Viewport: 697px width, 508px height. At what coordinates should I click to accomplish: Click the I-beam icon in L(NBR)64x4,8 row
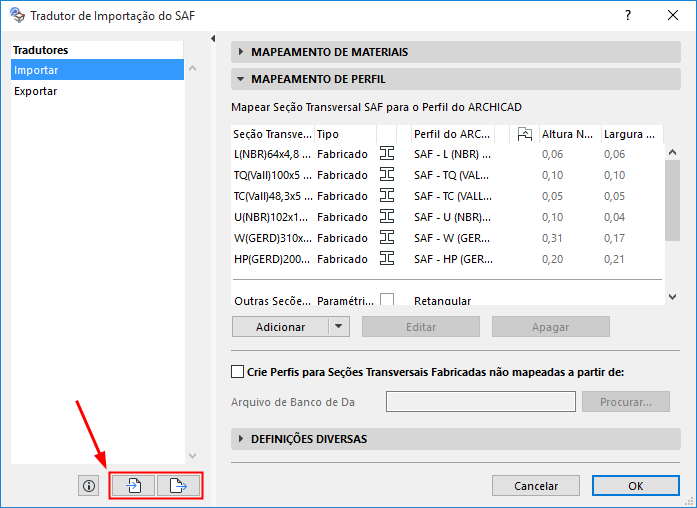(x=387, y=154)
